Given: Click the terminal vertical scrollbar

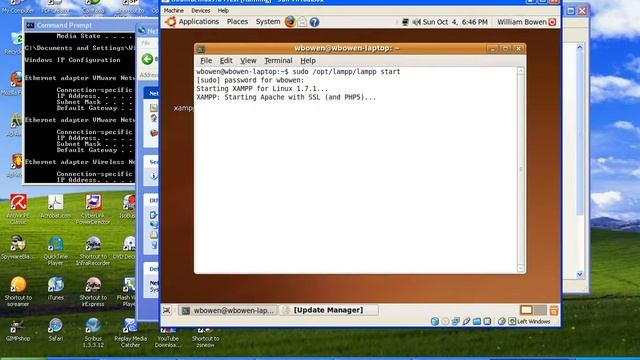Looking at the screenshot, I should click(520, 169).
